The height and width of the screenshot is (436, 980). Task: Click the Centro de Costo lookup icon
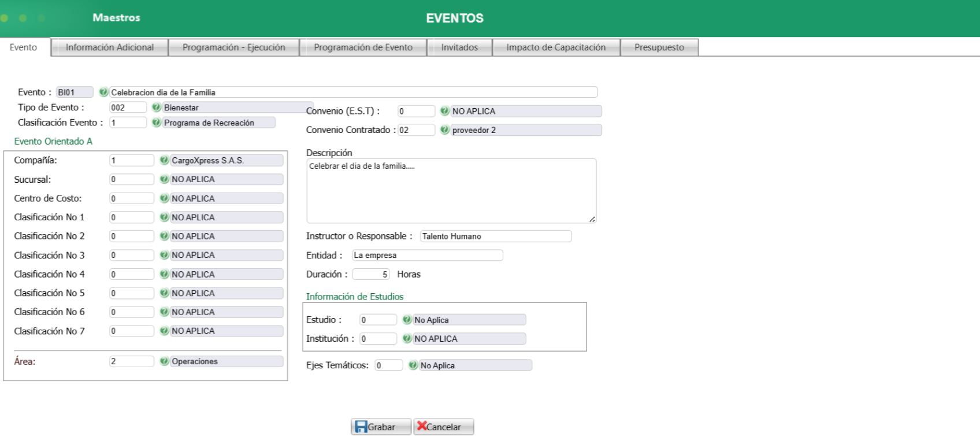point(164,198)
